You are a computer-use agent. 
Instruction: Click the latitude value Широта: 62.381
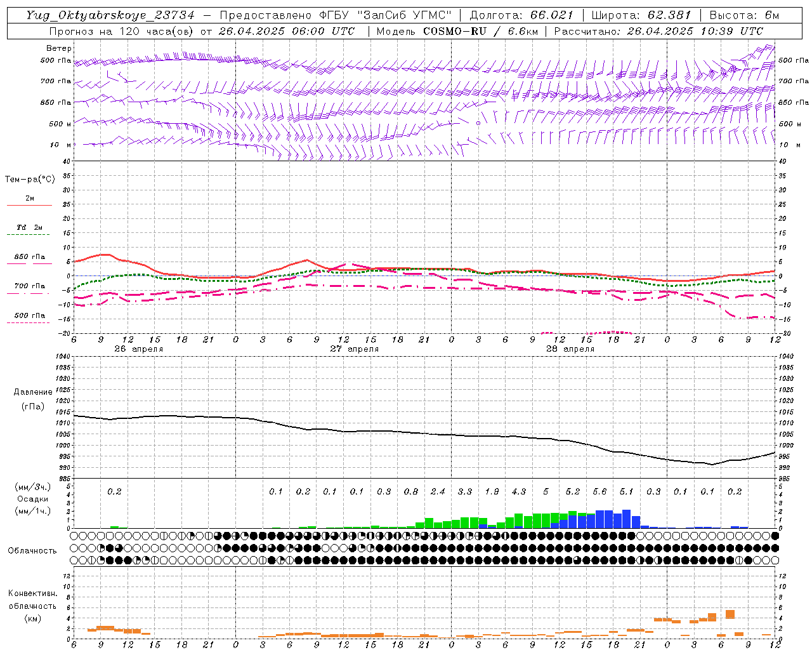point(641,15)
